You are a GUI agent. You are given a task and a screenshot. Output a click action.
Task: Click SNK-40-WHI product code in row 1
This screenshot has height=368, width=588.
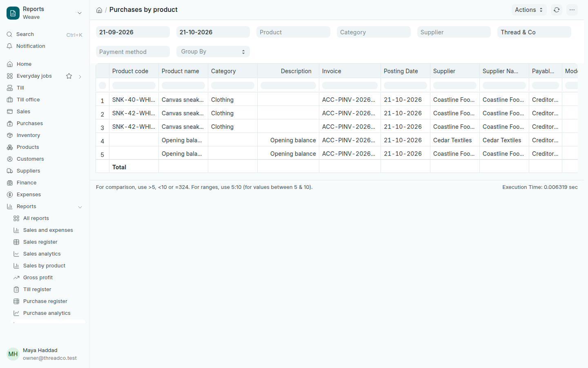click(134, 100)
